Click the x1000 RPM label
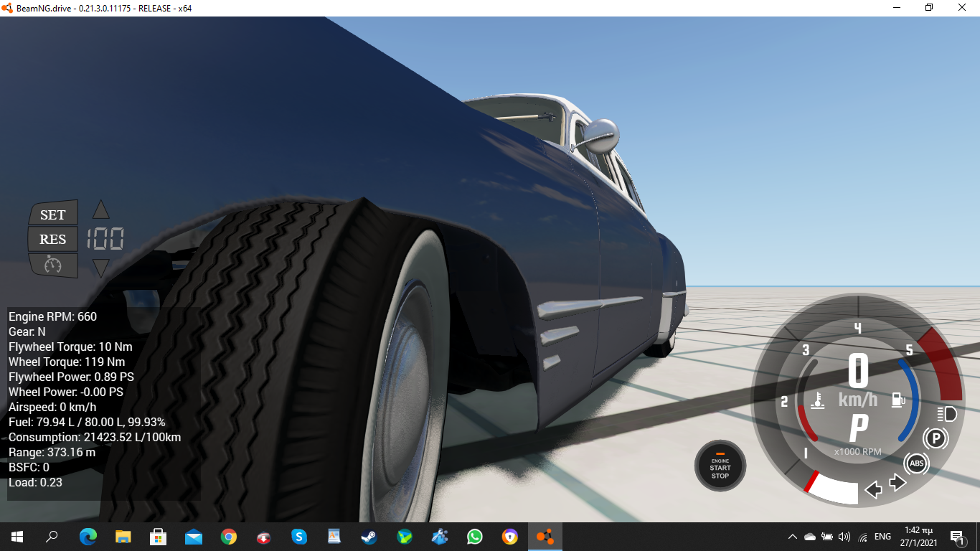This screenshot has height=551, width=980. click(x=857, y=452)
